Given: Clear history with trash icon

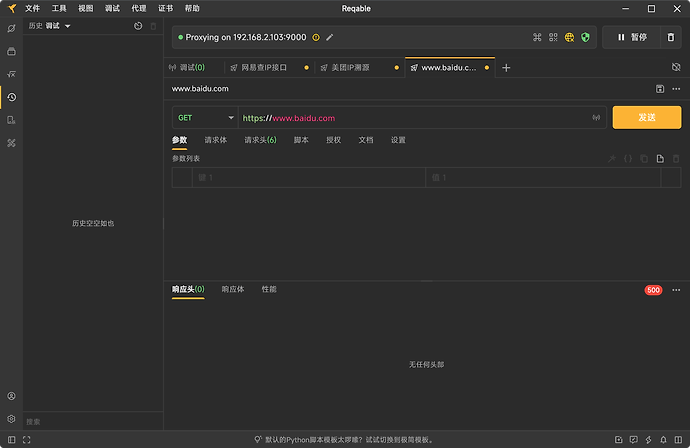Looking at the screenshot, I should coord(153,26).
